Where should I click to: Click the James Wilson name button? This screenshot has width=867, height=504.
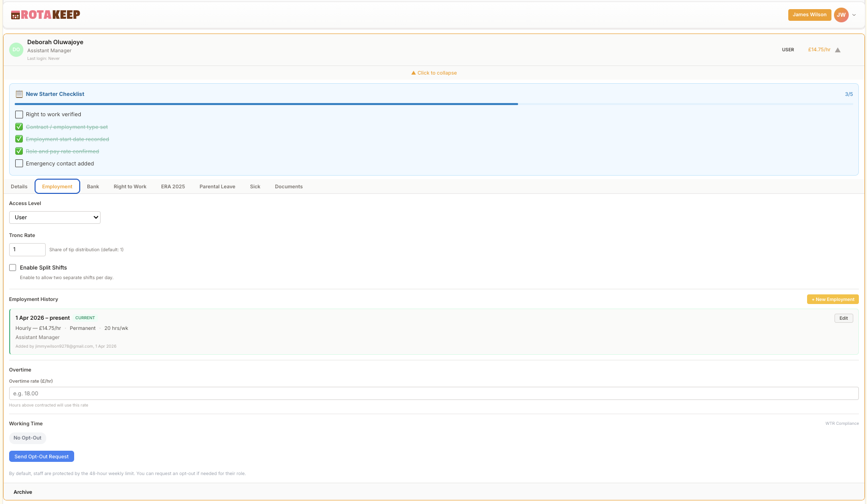point(810,15)
